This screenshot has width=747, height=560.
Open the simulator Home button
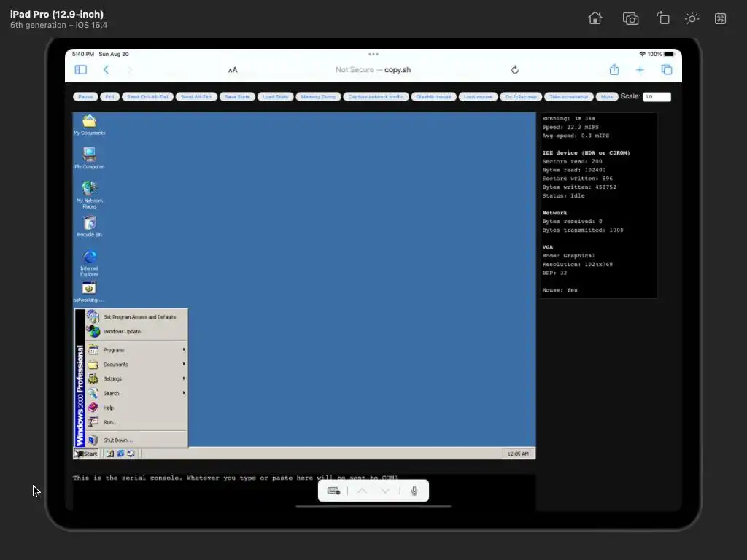(x=595, y=18)
